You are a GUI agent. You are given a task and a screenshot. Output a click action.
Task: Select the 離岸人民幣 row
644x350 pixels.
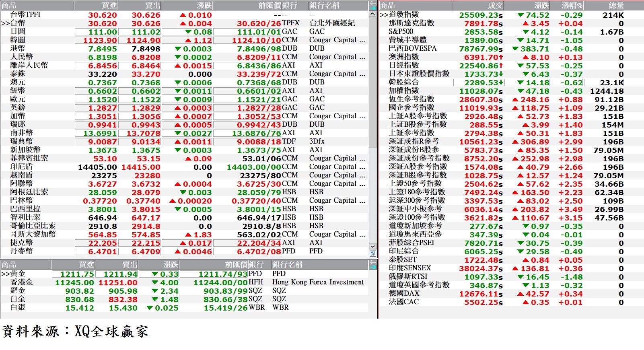(x=184, y=66)
